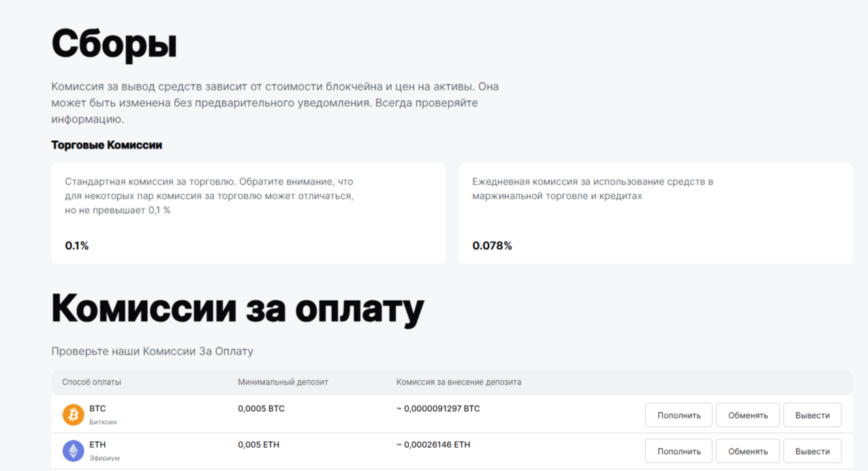Click Вывести button in the BTC row
868x471 pixels.
pos(812,415)
